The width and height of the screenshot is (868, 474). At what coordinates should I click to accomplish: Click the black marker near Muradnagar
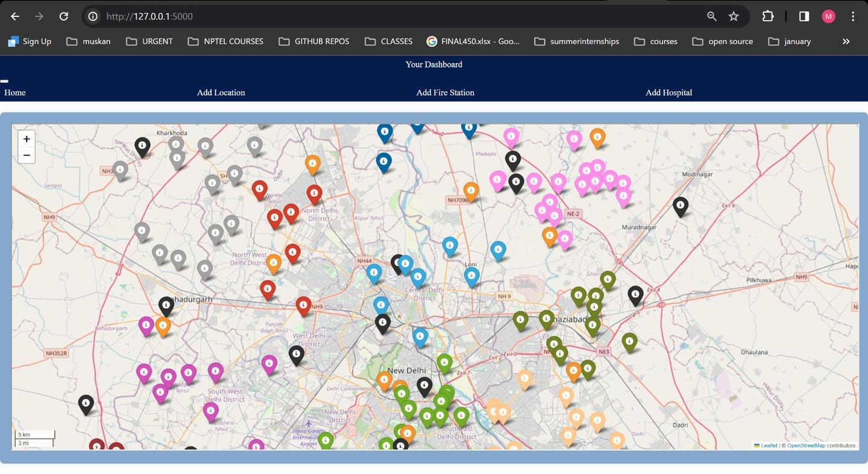coord(681,207)
